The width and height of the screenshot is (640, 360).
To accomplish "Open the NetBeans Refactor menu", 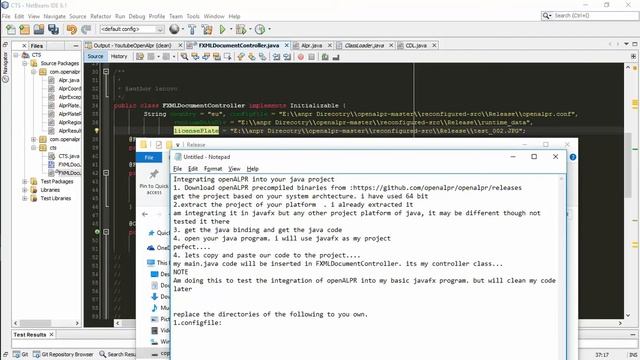I will pyautogui.click(x=100, y=16).
